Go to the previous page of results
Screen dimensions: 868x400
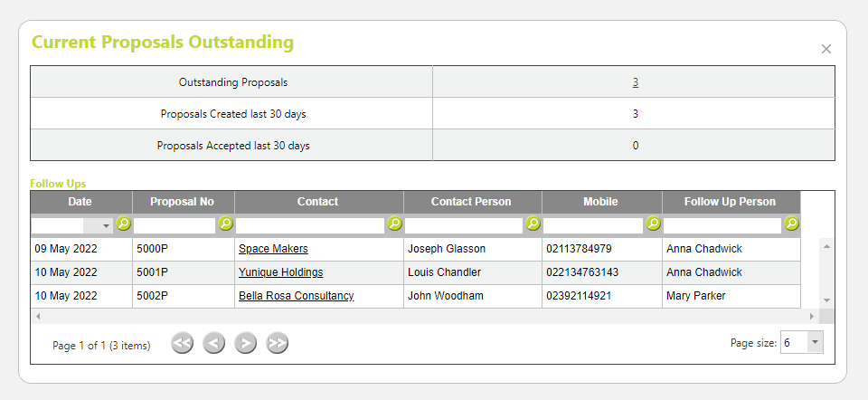(213, 344)
